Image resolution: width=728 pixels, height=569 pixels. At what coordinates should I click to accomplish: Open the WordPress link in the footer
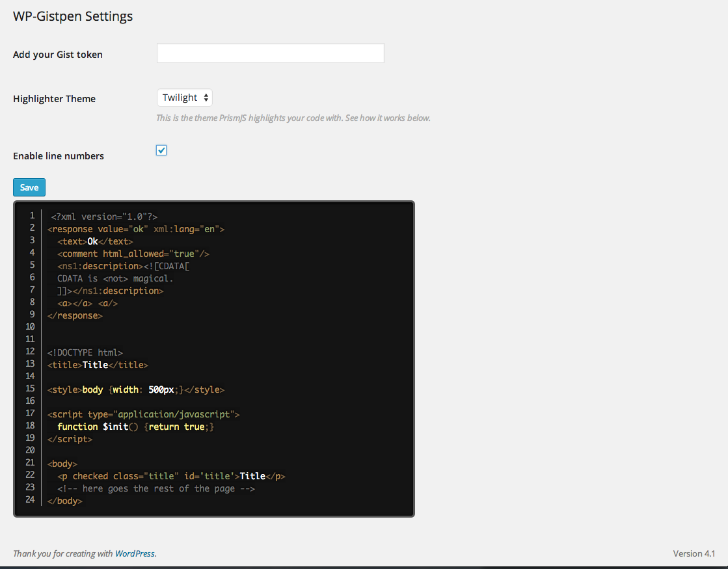(135, 553)
